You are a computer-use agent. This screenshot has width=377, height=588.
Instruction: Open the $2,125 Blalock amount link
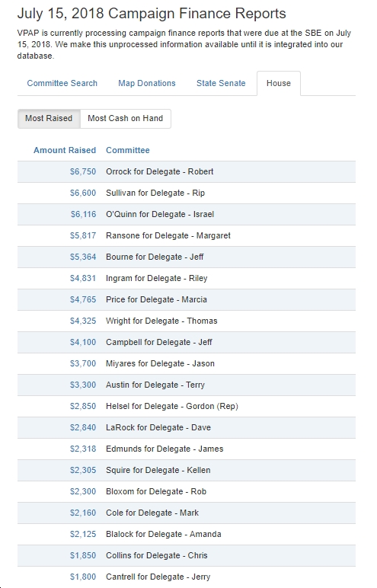pos(83,535)
